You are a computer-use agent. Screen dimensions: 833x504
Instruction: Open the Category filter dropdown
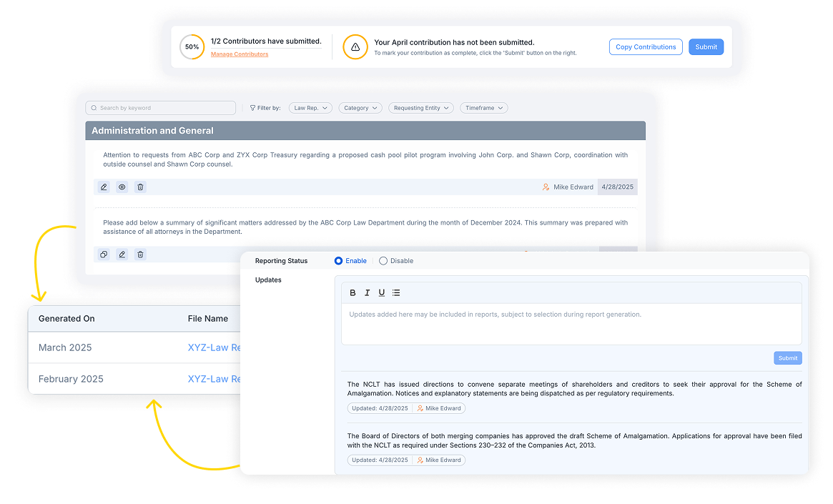(x=360, y=108)
